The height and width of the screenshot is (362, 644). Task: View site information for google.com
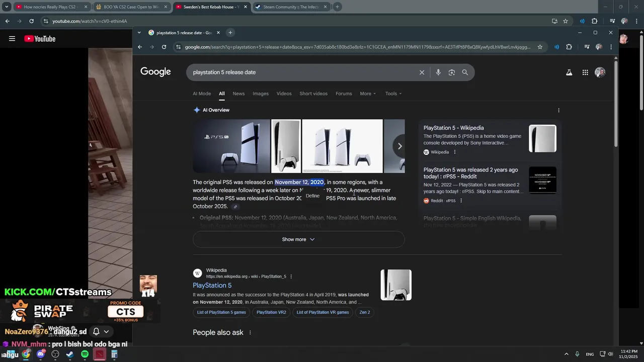[x=178, y=47]
